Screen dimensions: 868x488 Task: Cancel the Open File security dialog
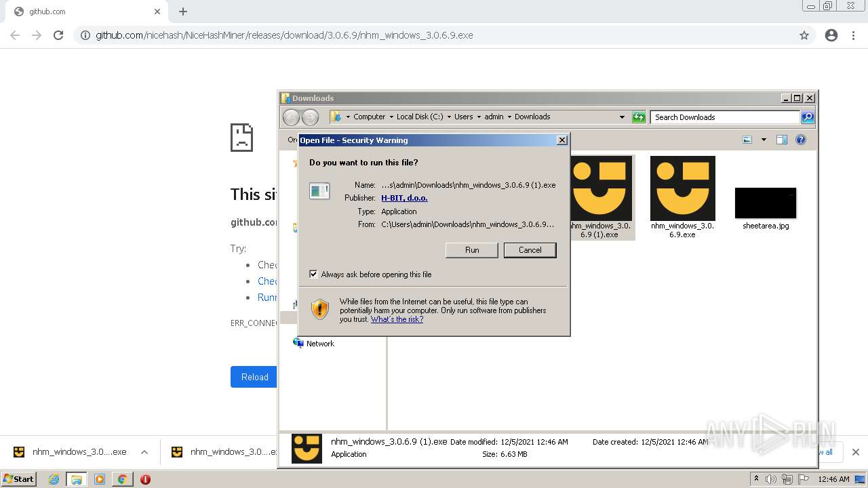[530, 250]
